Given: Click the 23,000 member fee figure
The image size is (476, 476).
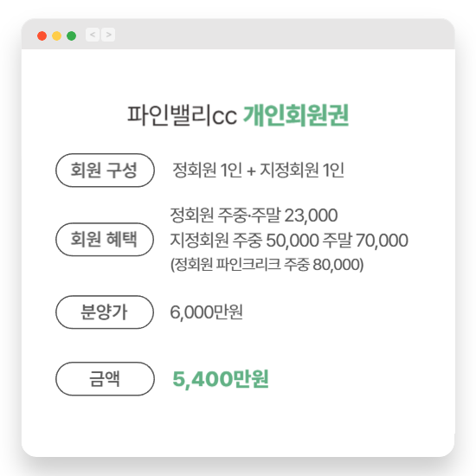Looking at the screenshot, I should click(x=312, y=215).
